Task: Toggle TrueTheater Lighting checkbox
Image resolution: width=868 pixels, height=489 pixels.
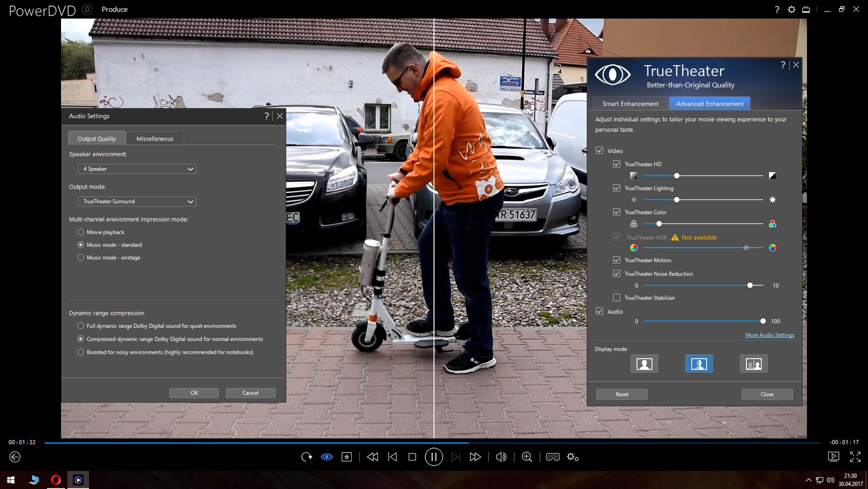Action: point(617,188)
